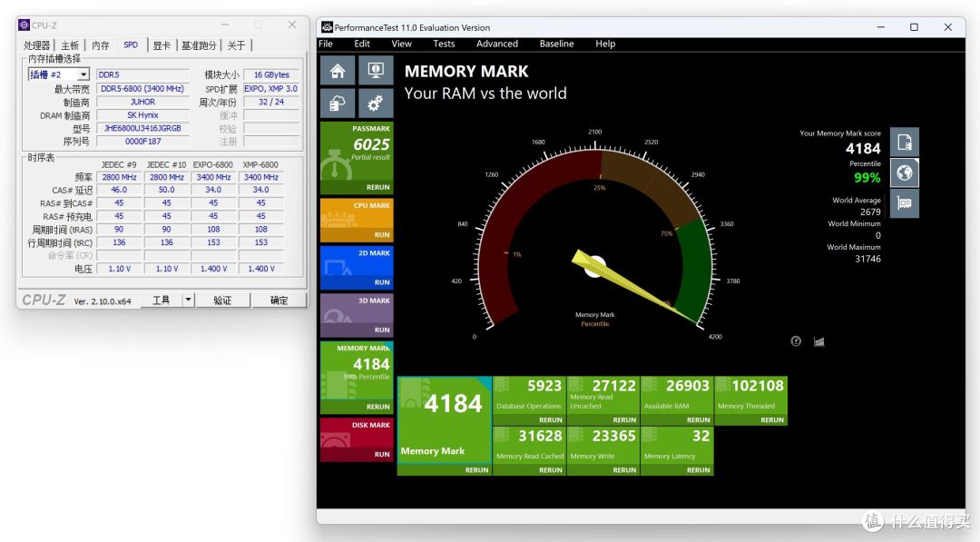Rerun the Memory Threaded test
This screenshot has height=542, width=980.
772,419
